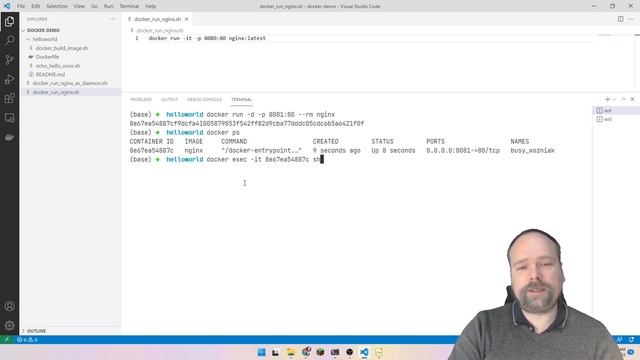Open echo_hello_once.sh in the explorer
The height and width of the screenshot is (360, 640).
tap(58, 66)
